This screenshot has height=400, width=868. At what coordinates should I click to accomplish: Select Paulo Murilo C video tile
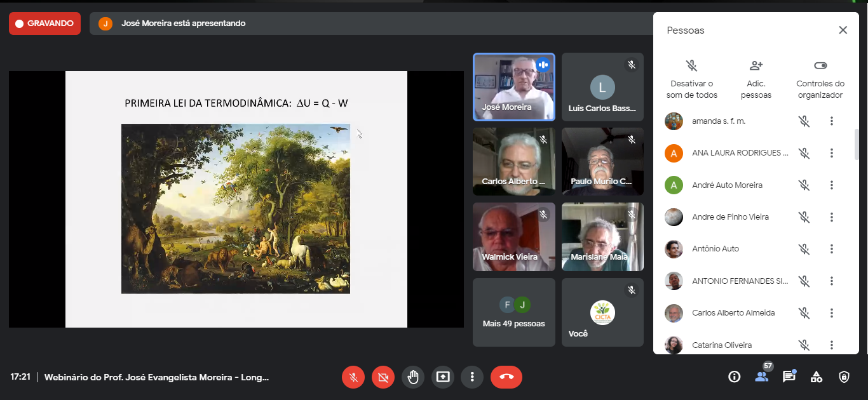[602, 161]
